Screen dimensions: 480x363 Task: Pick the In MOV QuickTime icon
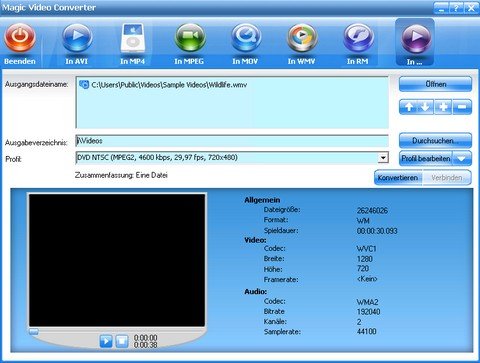(x=246, y=37)
